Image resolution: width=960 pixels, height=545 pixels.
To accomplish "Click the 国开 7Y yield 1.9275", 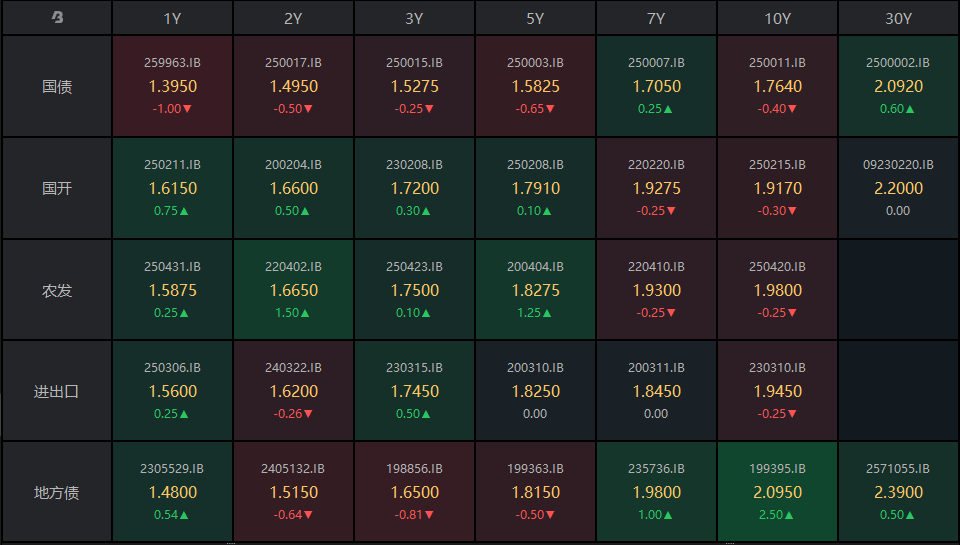I will pos(656,188).
